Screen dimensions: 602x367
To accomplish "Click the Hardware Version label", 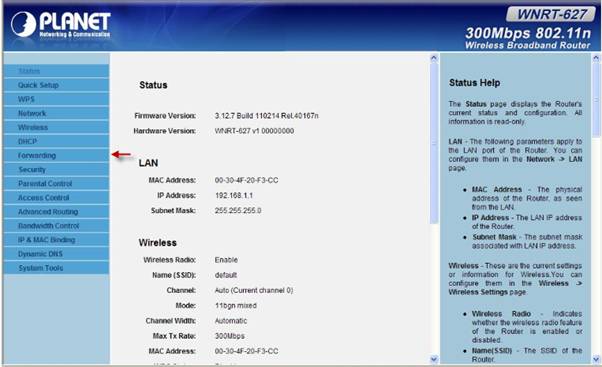I will [165, 131].
